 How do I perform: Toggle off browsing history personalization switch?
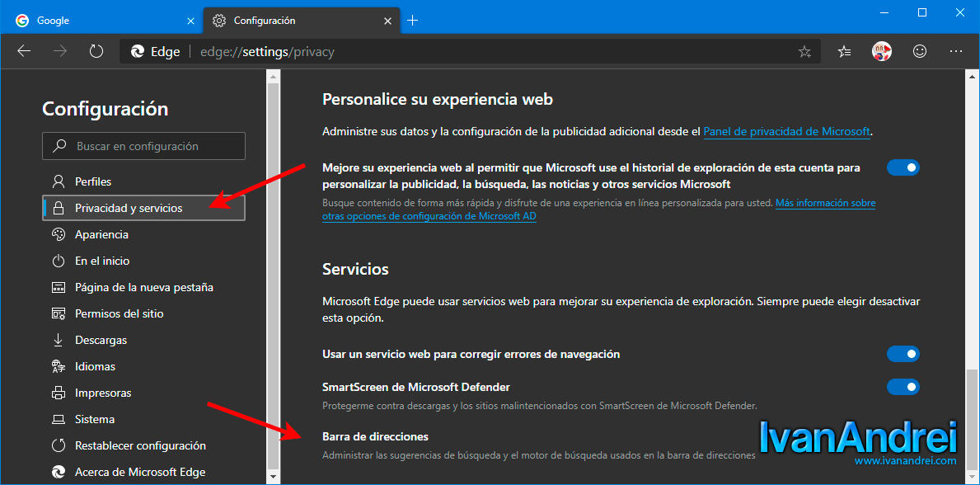click(x=903, y=167)
